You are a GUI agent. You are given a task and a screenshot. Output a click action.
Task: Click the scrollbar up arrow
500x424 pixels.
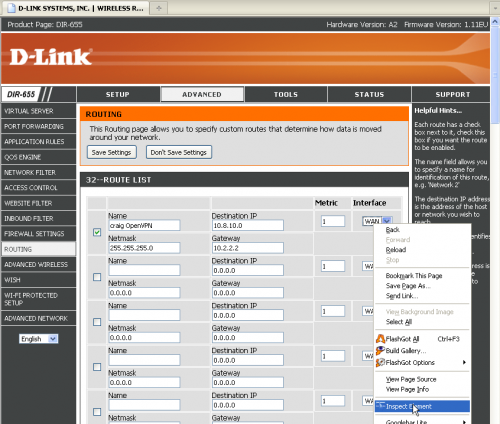[495, 22]
